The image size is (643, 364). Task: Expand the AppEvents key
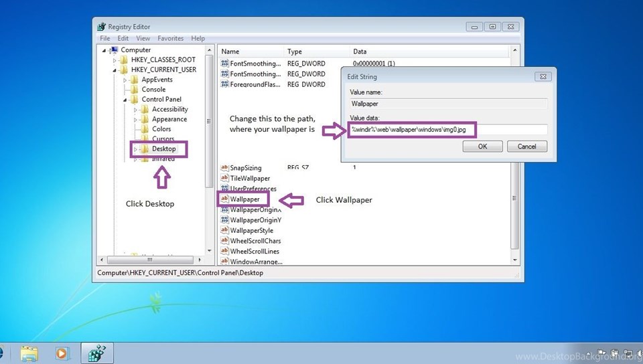pos(125,80)
